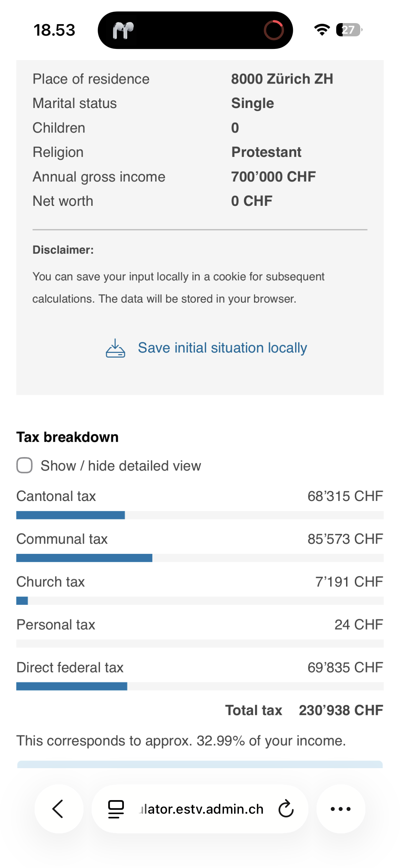400x868 pixels.
Task: Click the save-to-disk tray icon
Action: [x=115, y=348]
